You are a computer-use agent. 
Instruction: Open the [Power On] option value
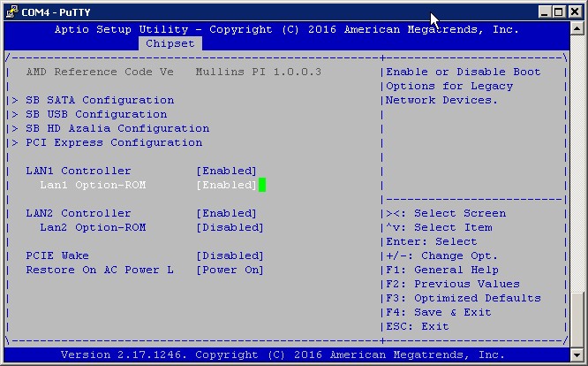(x=230, y=271)
